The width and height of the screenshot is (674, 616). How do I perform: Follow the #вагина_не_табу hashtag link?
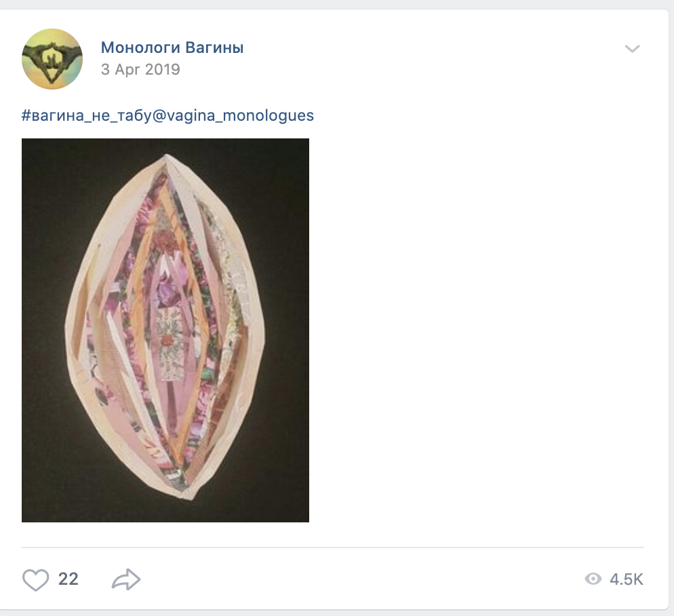click(x=87, y=115)
